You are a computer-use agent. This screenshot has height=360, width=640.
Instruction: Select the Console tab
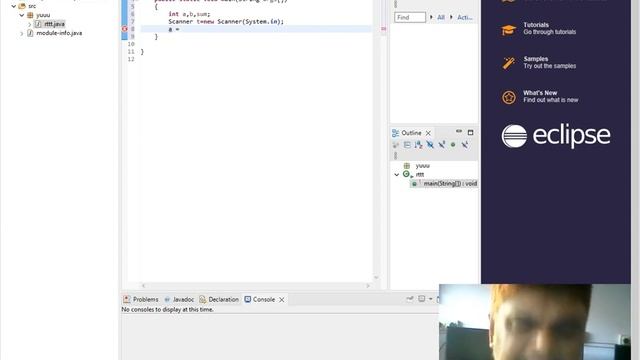coord(260,300)
